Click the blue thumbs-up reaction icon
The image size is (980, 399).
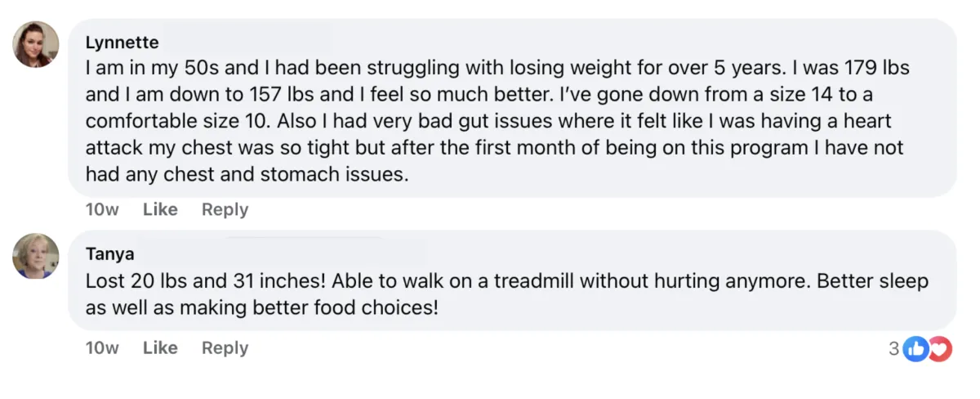917,349
